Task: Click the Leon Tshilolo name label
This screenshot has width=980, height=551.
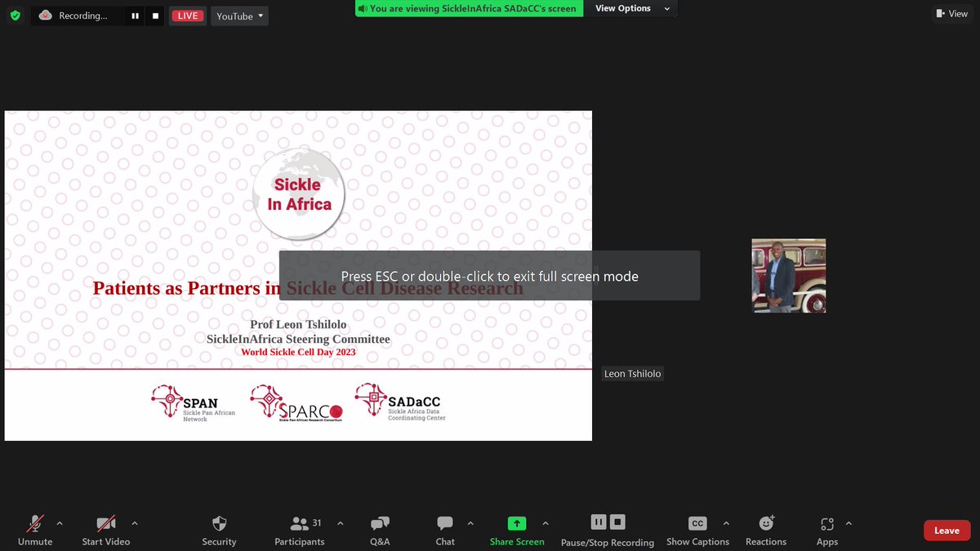Action: 632,374
